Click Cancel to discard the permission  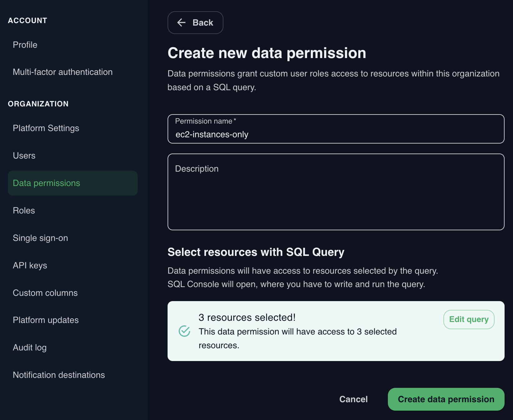click(353, 399)
